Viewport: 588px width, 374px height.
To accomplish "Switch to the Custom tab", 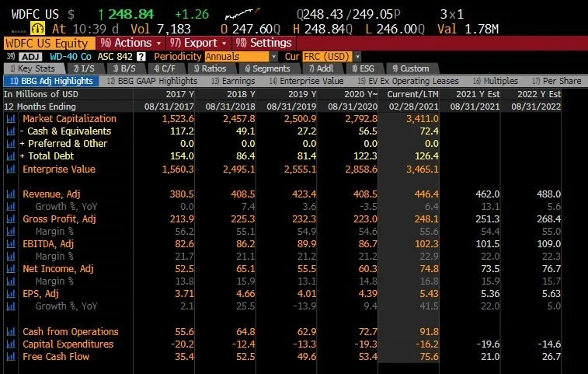I will click(411, 68).
